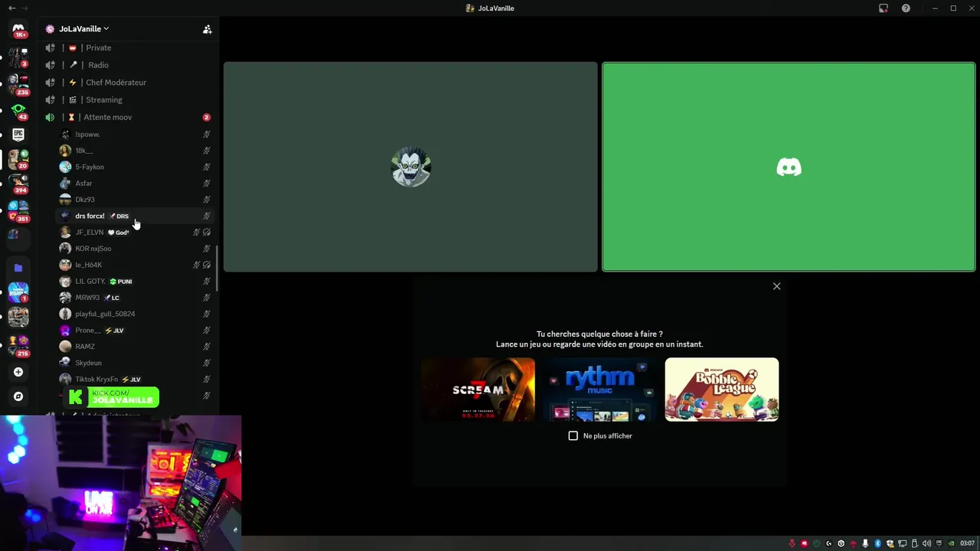
Task: Select the green Discord logo voice tile
Action: (789, 167)
